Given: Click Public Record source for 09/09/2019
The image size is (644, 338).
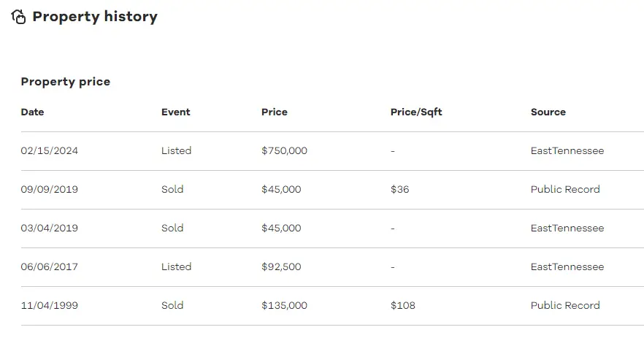Looking at the screenshot, I should [x=565, y=189].
